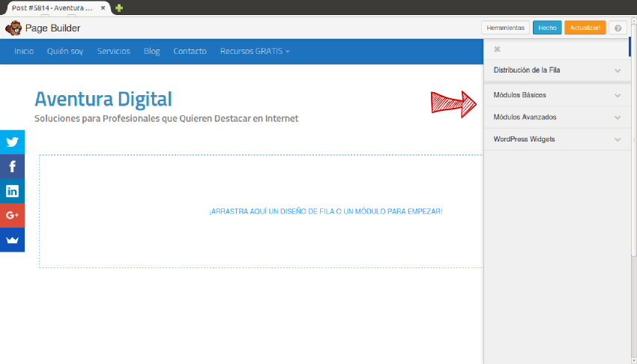This screenshot has height=364, width=637.
Task: Open a new browser tab with plus icon
Action: pyautogui.click(x=119, y=7)
